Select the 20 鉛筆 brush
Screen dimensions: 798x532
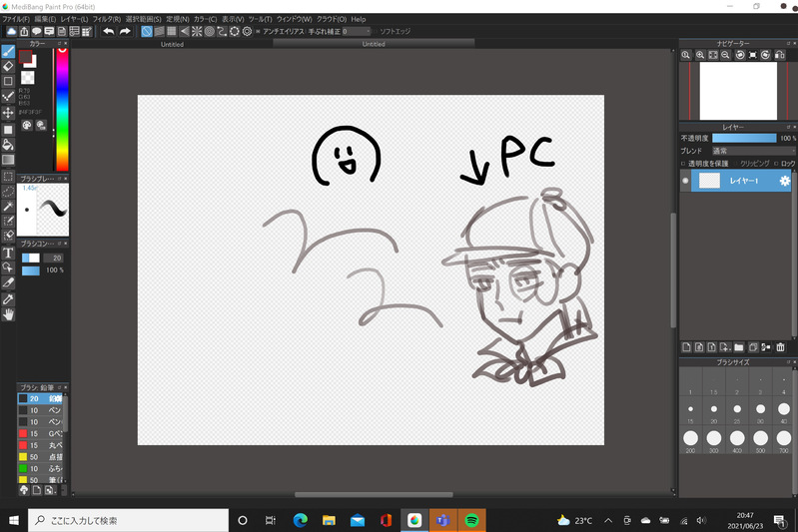tap(40, 398)
